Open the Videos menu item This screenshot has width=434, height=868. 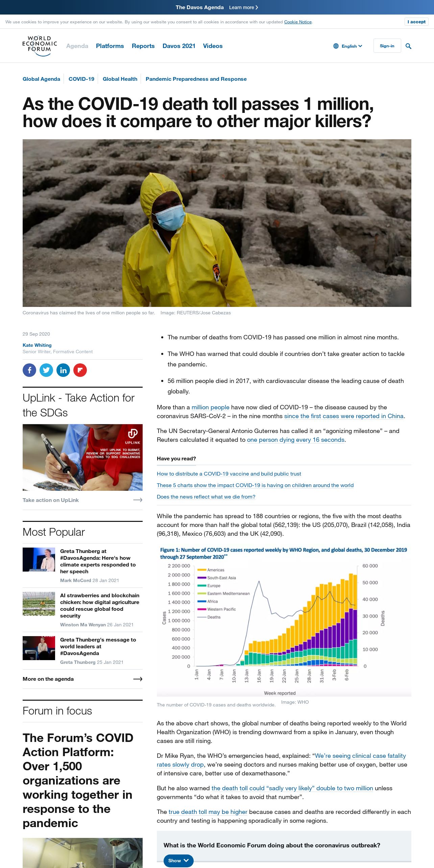pos(213,46)
